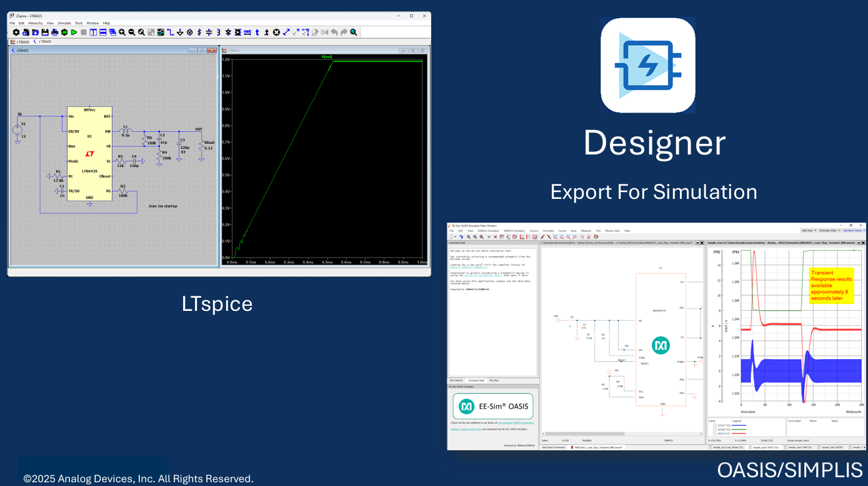The height and width of the screenshot is (486, 868).
Task: Click Undo arrow in EE-Sim OASIS toolbar
Action: 461,236
